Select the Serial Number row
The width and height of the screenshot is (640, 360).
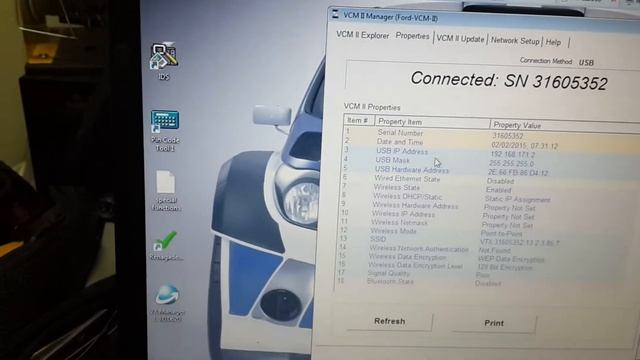click(491, 134)
